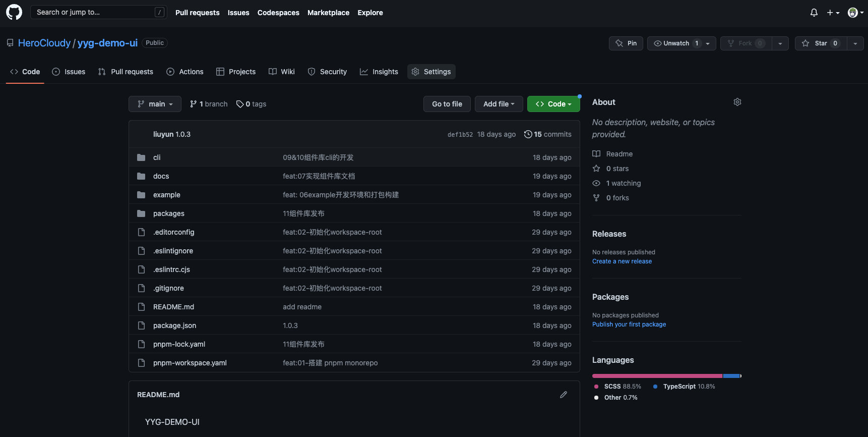
Task: Click the package.json file icon
Action: tap(141, 325)
